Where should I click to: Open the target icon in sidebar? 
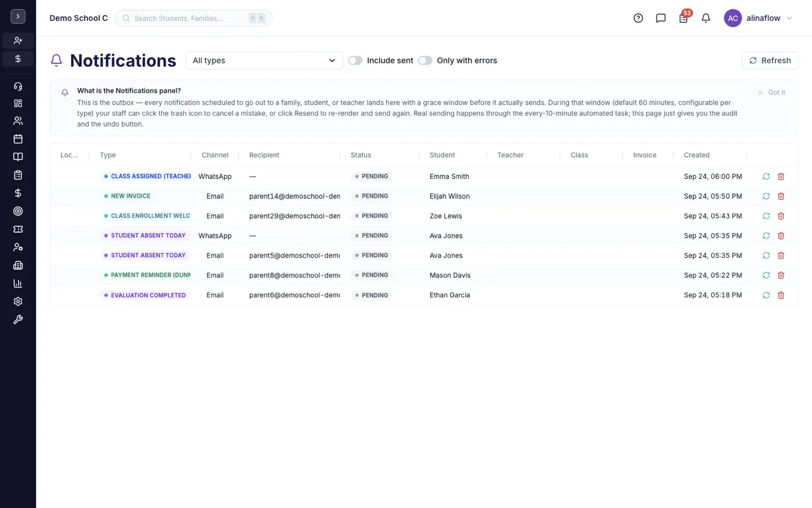point(18,211)
